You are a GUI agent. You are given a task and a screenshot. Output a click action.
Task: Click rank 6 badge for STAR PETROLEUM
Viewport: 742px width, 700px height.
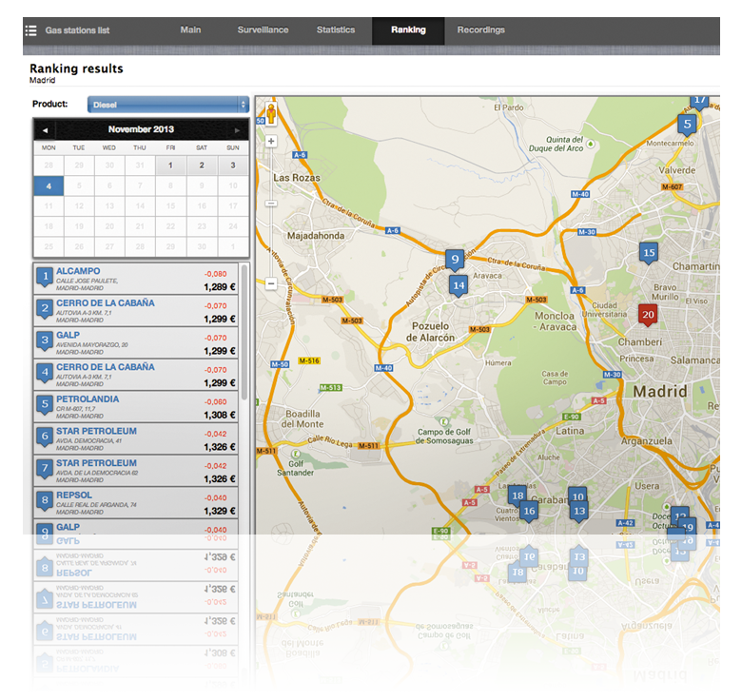click(x=45, y=437)
